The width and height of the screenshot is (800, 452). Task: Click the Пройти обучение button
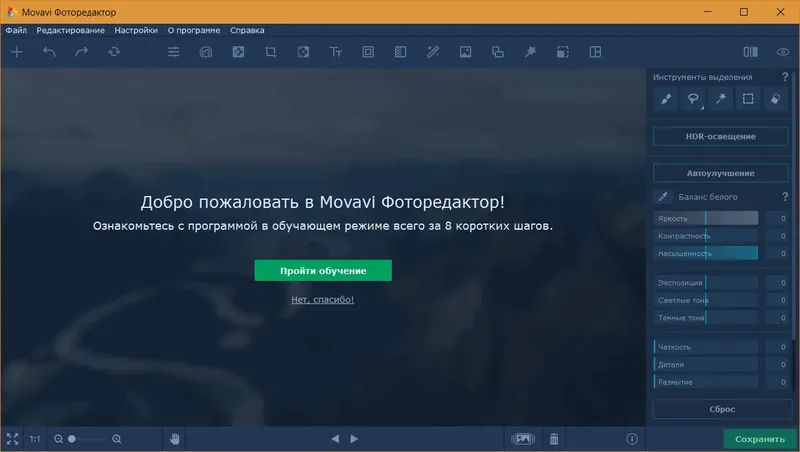click(x=323, y=270)
